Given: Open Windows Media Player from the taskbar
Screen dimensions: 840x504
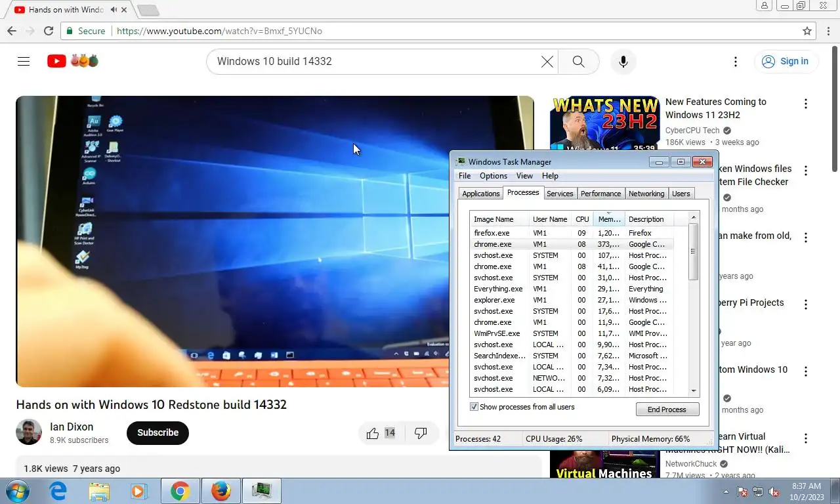Looking at the screenshot, I should point(138,491).
